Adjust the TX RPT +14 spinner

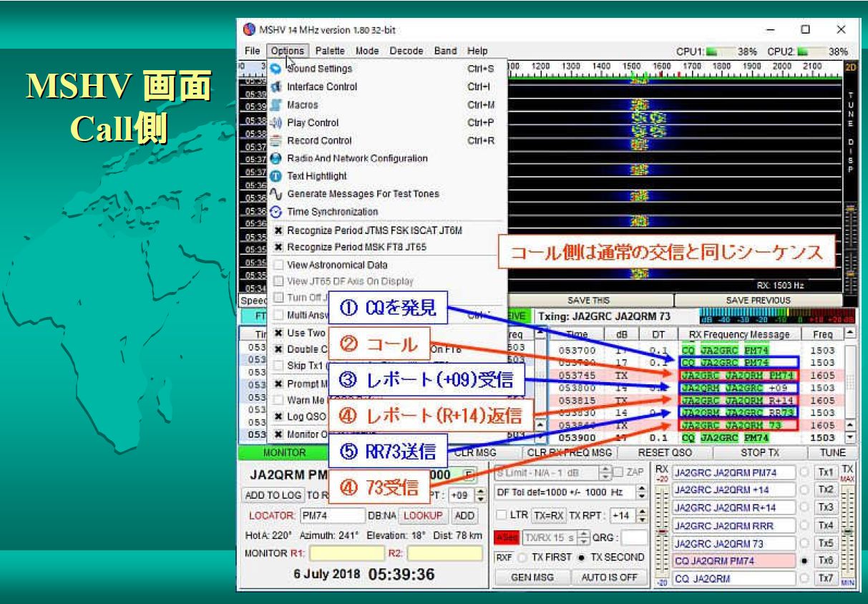pyautogui.click(x=640, y=515)
